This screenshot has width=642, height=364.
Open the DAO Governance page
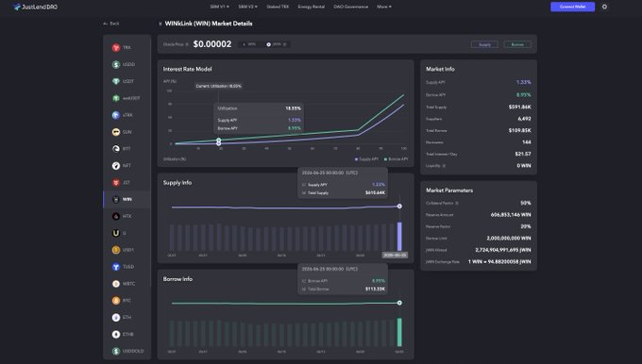tap(351, 7)
